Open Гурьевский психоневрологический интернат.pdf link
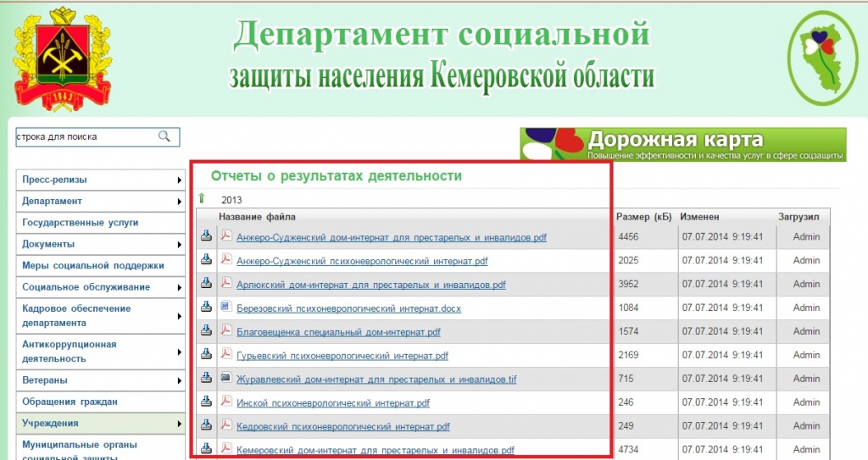This screenshot has width=868, height=460. point(342,356)
